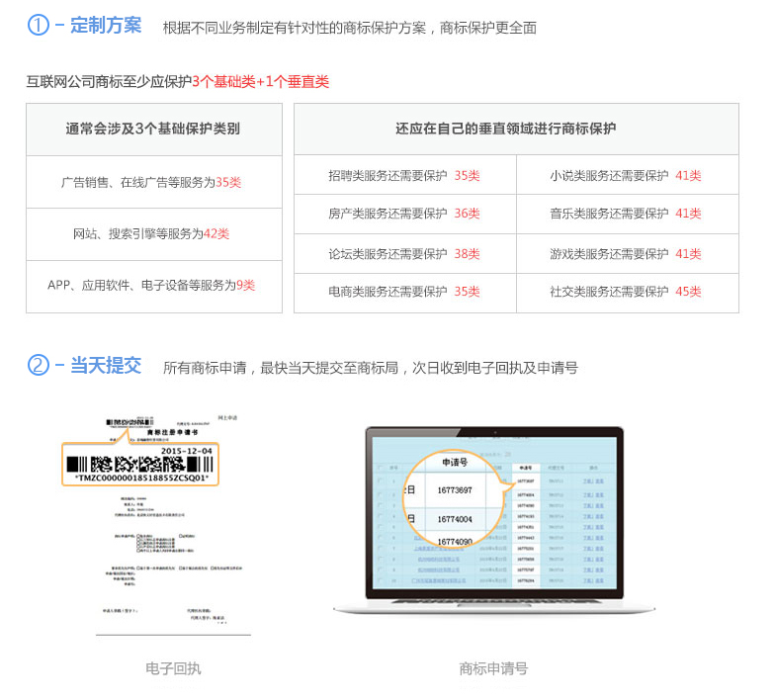Click the 电子回执 caption

coord(173,668)
